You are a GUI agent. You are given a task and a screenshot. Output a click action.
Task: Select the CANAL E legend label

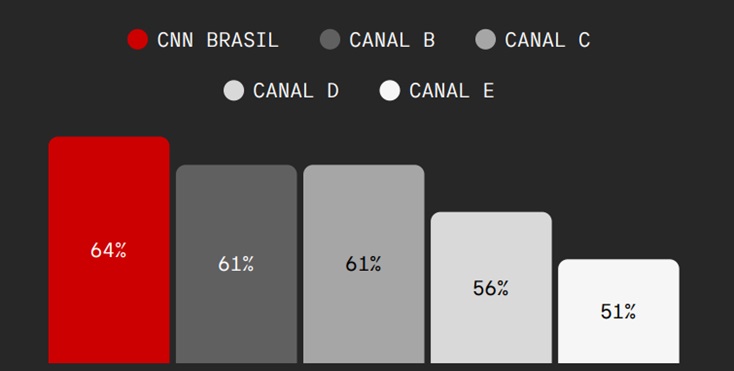coord(452,91)
